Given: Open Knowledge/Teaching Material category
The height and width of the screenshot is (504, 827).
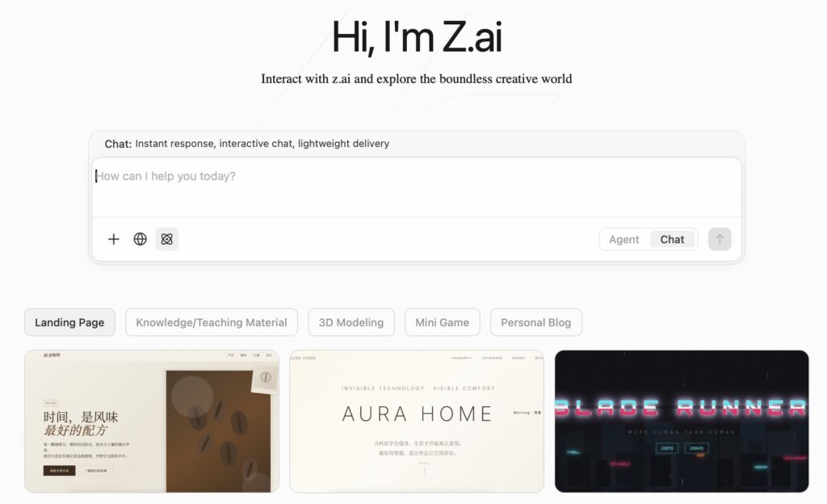Looking at the screenshot, I should (212, 322).
